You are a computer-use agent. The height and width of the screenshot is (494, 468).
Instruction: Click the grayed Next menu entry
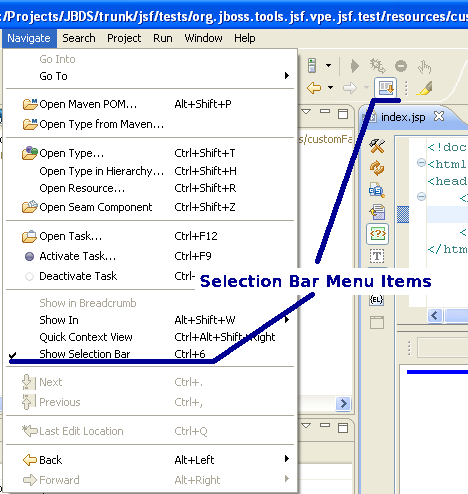(x=150, y=382)
